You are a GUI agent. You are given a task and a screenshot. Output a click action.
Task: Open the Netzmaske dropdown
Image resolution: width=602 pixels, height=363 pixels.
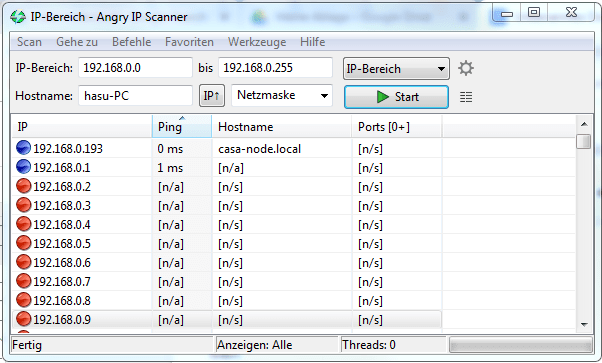[x=282, y=95]
